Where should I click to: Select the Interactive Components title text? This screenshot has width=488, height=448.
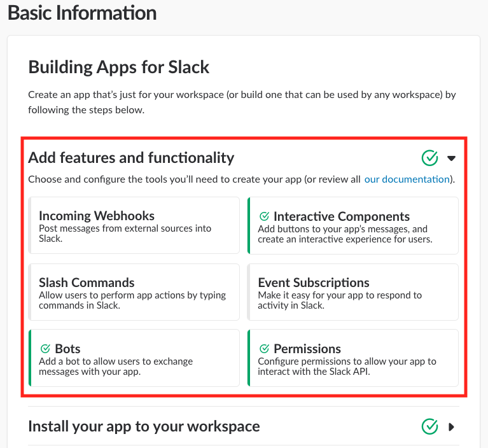pyautogui.click(x=342, y=216)
